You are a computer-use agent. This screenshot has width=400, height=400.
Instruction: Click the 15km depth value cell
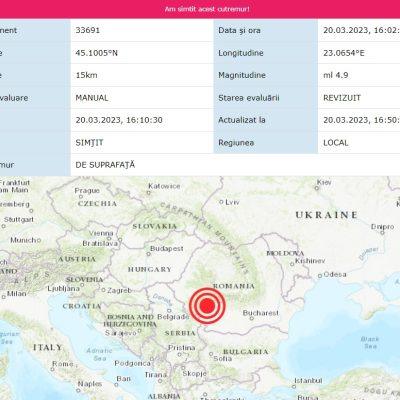pos(142,75)
